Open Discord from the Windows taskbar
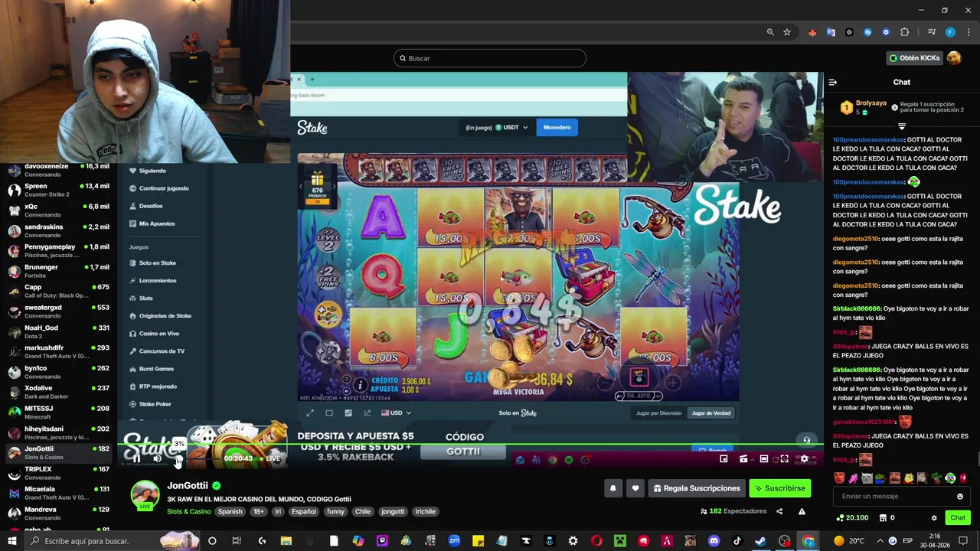This screenshot has width=980, height=551. click(x=714, y=541)
